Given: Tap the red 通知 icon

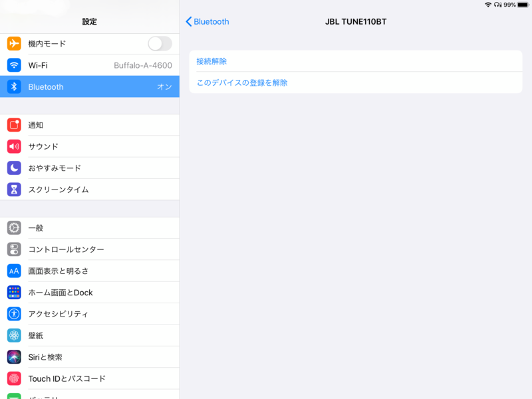Looking at the screenshot, I should [x=14, y=125].
